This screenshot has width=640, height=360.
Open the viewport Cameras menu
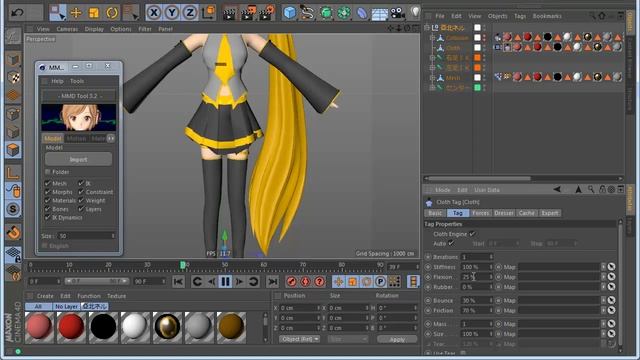[67, 29]
